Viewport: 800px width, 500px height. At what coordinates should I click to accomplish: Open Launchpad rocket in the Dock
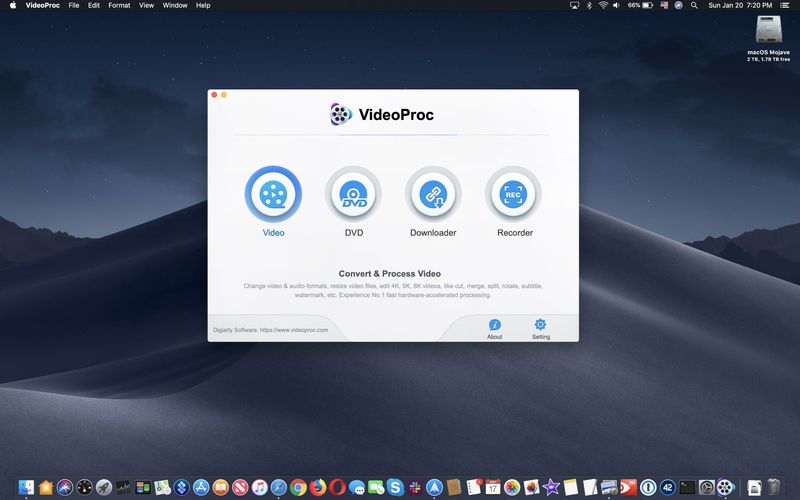pos(104,487)
